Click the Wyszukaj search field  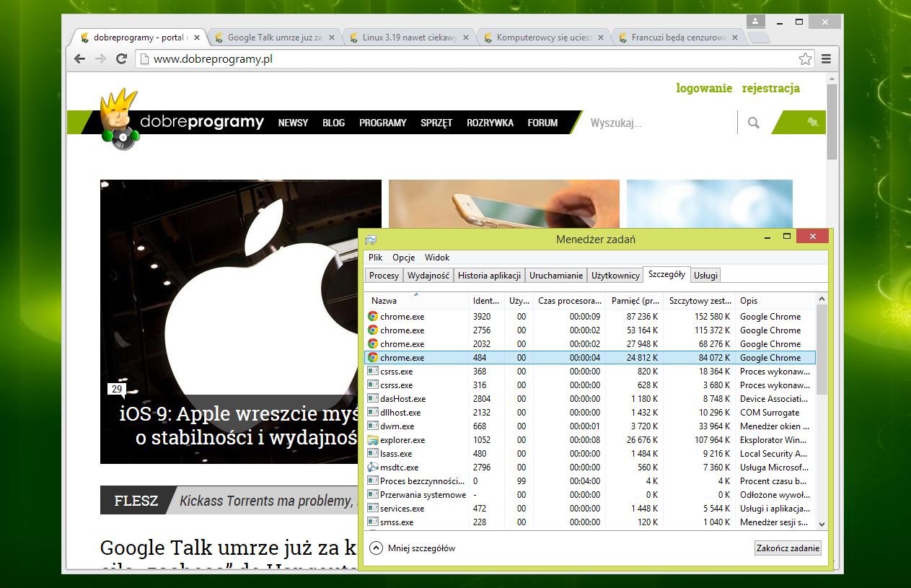(x=660, y=123)
